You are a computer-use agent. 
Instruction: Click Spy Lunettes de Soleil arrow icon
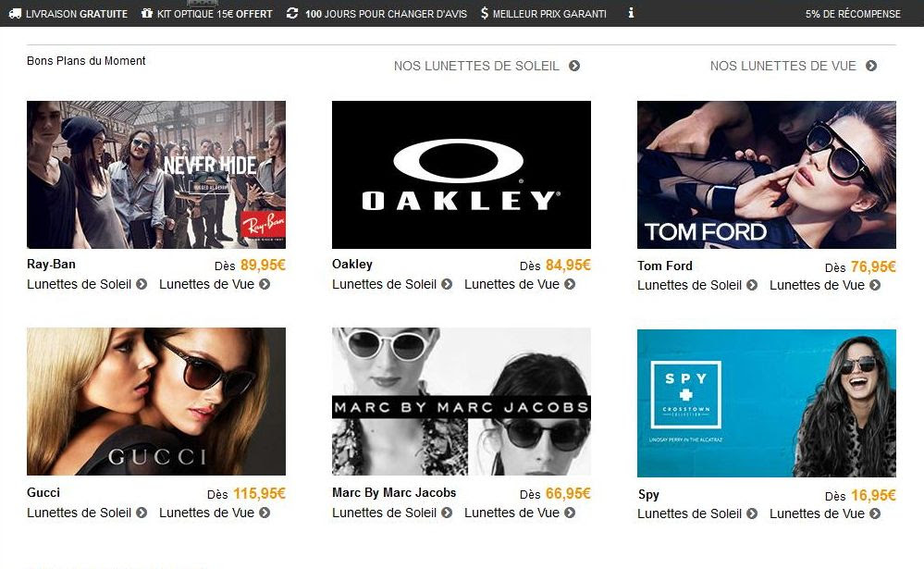752,514
